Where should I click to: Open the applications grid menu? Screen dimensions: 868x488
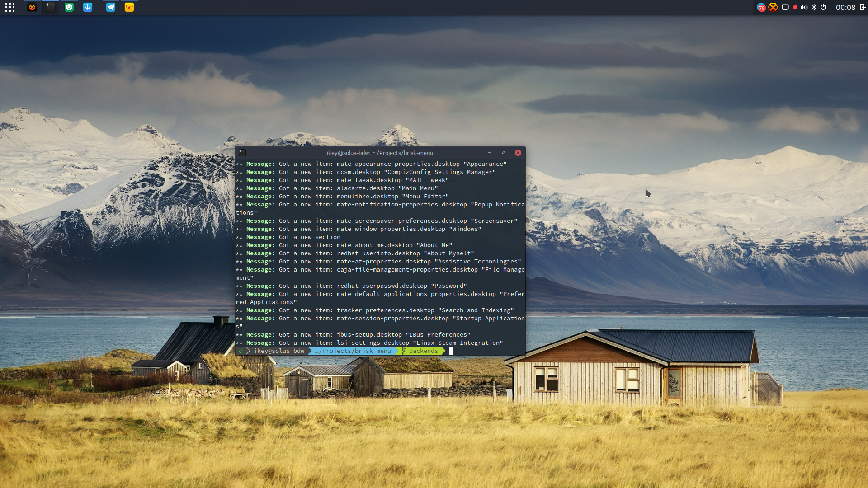(x=10, y=7)
